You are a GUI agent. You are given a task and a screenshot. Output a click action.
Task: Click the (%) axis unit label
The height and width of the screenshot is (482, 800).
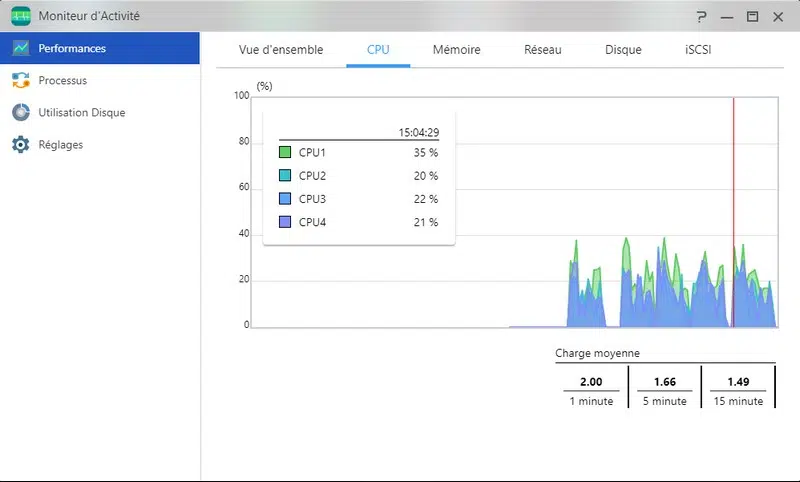[264, 86]
